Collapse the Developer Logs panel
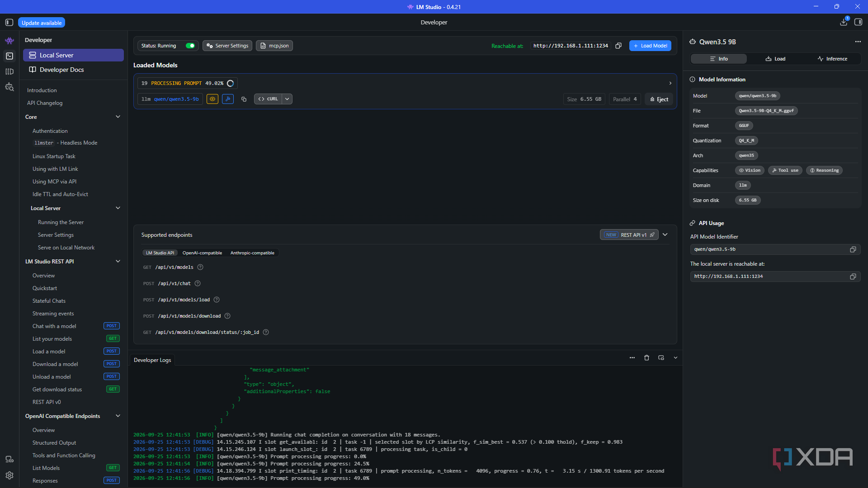868x488 pixels. 675,358
